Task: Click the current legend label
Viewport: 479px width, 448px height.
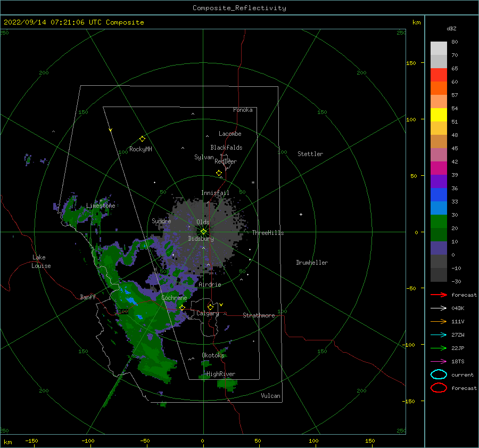Action: 463,375
